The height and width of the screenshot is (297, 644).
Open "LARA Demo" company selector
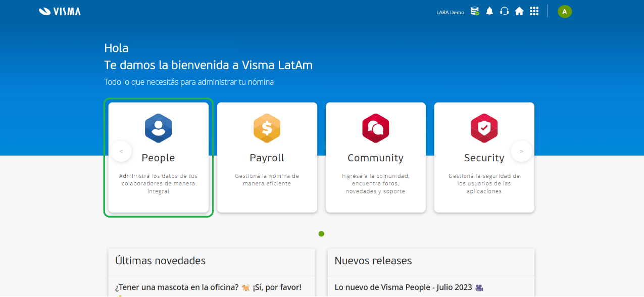450,12
